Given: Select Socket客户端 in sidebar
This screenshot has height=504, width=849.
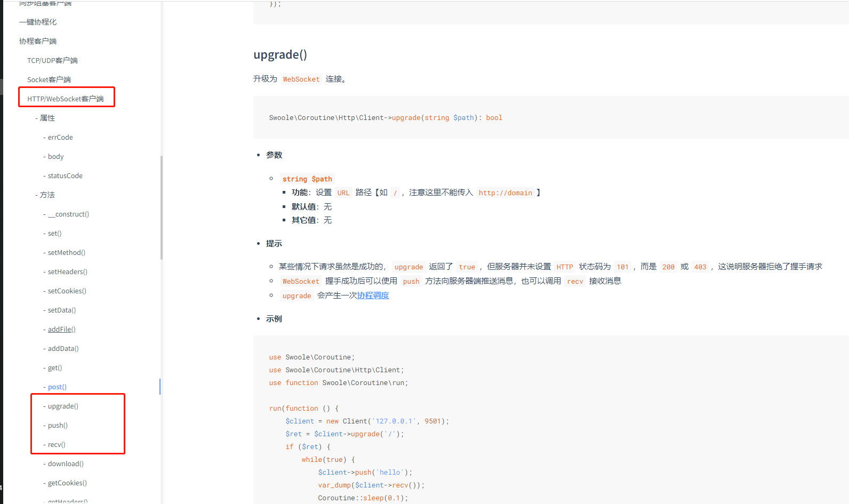Looking at the screenshot, I should coord(49,79).
